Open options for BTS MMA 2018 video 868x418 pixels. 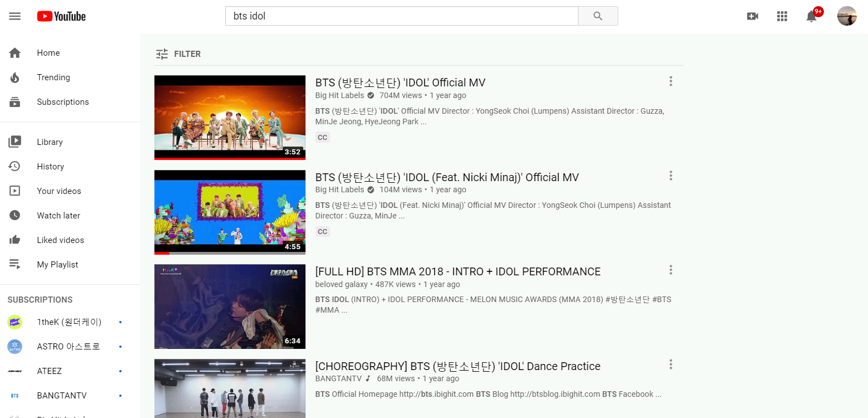click(671, 270)
